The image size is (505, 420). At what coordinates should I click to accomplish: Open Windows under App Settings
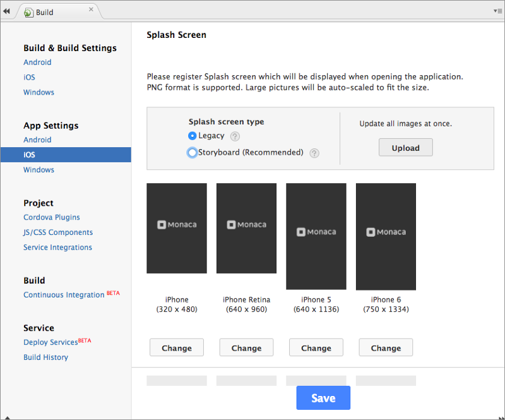pos(39,170)
